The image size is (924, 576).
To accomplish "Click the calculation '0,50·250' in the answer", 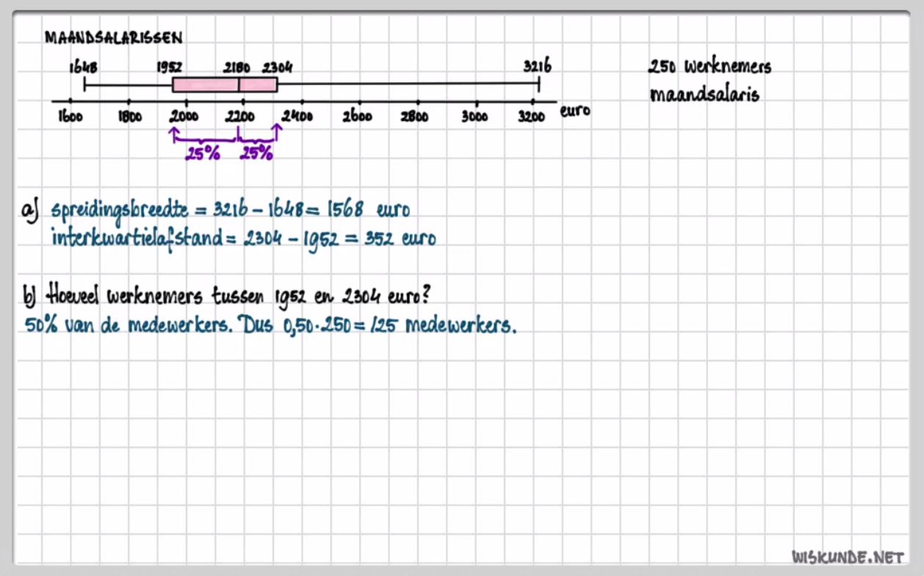I will (x=319, y=327).
